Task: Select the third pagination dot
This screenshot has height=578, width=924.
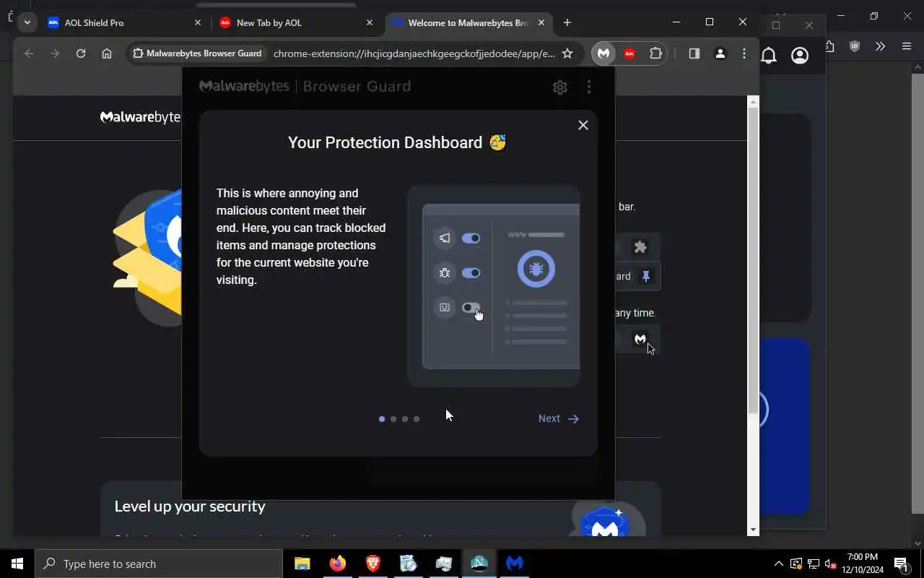Action: [x=405, y=419]
